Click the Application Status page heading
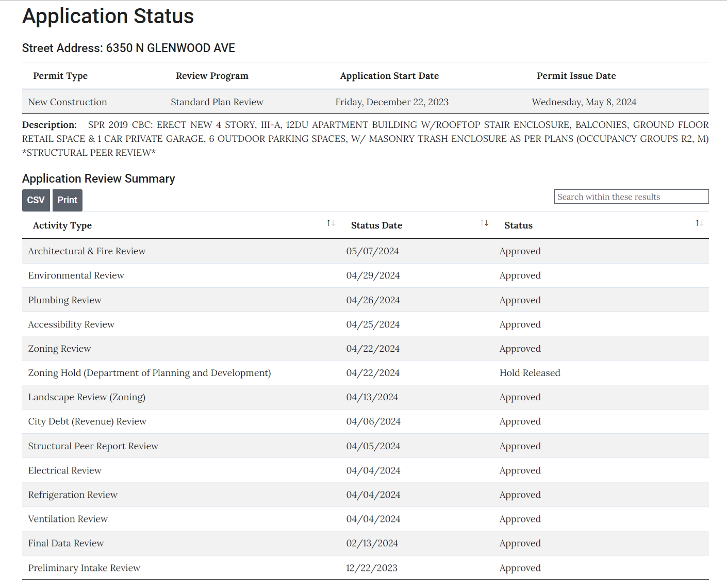The height and width of the screenshot is (588, 727). click(108, 16)
